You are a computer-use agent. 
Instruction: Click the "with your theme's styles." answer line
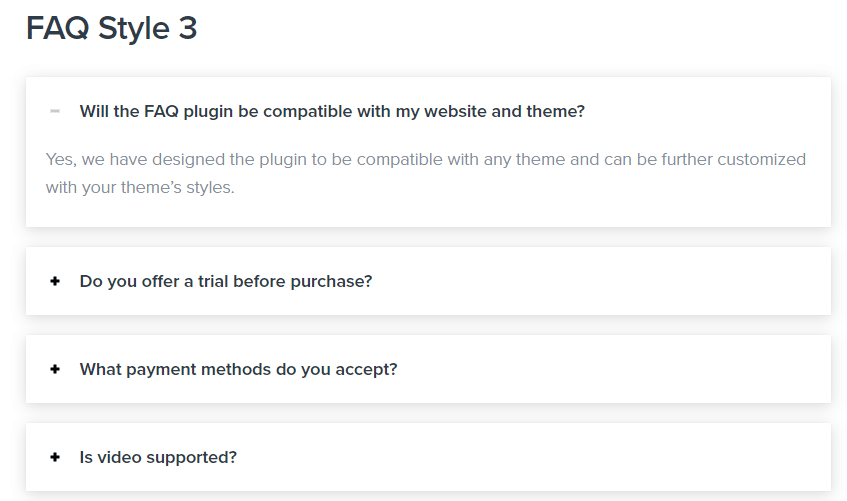[x=140, y=188]
